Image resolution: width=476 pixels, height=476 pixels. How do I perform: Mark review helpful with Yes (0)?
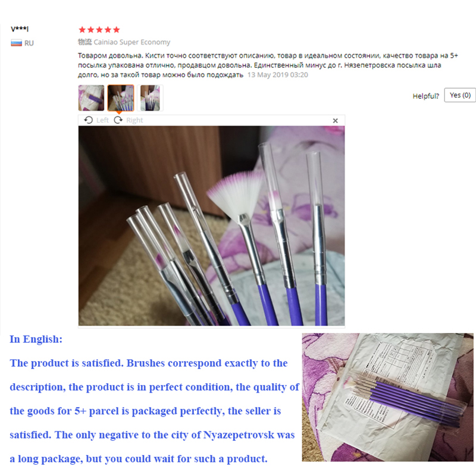click(x=460, y=95)
